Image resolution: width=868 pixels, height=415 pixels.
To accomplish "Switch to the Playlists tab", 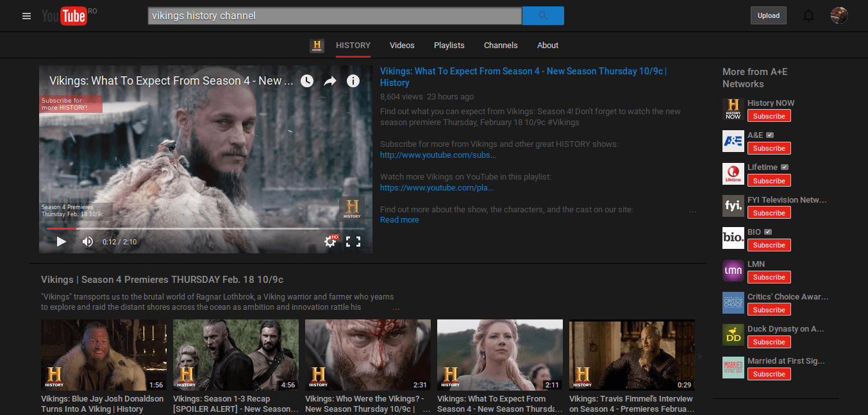I will tap(449, 46).
